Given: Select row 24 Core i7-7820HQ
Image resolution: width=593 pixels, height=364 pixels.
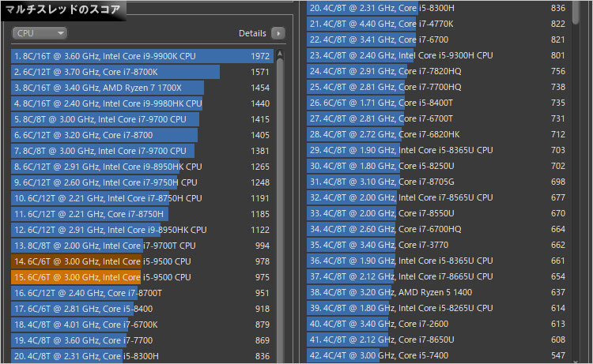Looking at the screenshot, I should pos(438,71).
